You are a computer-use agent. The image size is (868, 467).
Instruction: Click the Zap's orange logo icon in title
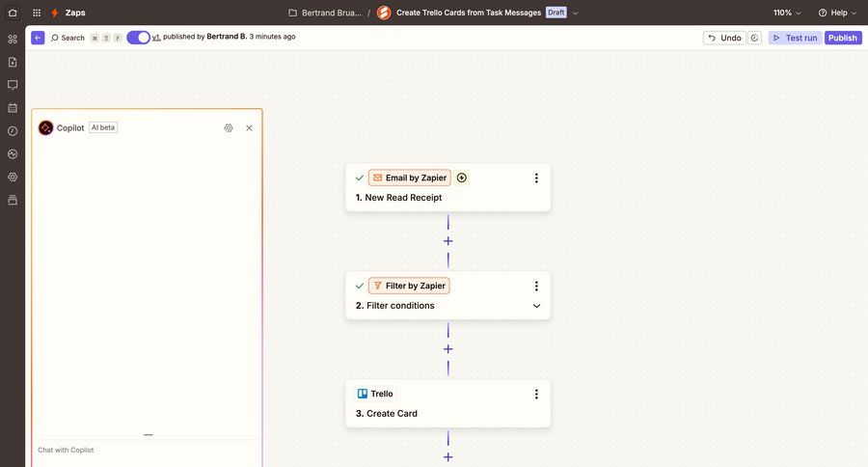384,13
